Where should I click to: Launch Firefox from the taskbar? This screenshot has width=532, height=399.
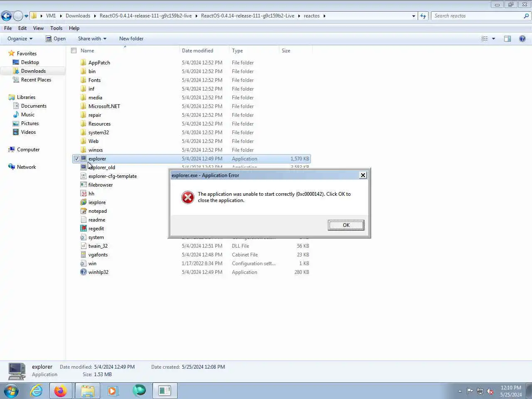[61, 391]
